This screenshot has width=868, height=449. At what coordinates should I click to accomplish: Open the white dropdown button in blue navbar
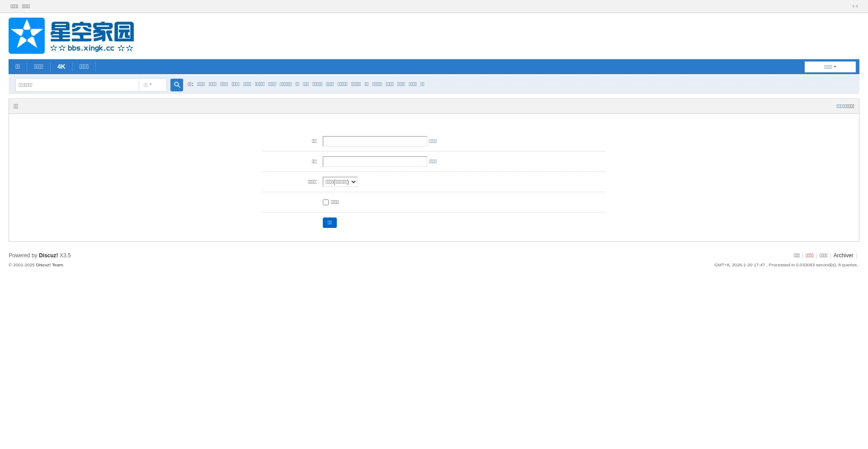coord(830,67)
